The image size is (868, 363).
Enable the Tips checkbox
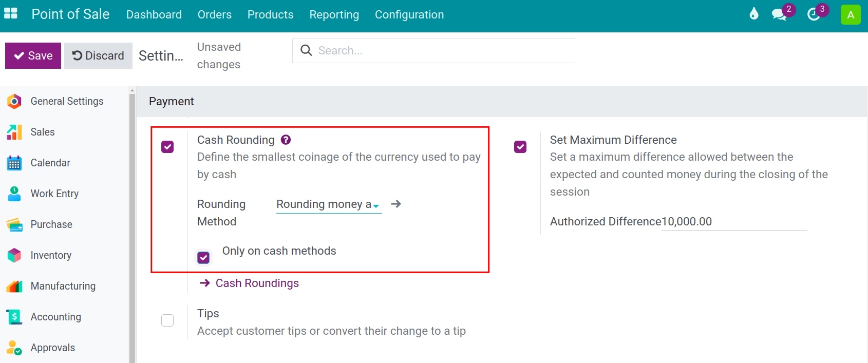[x=167, y=320]
